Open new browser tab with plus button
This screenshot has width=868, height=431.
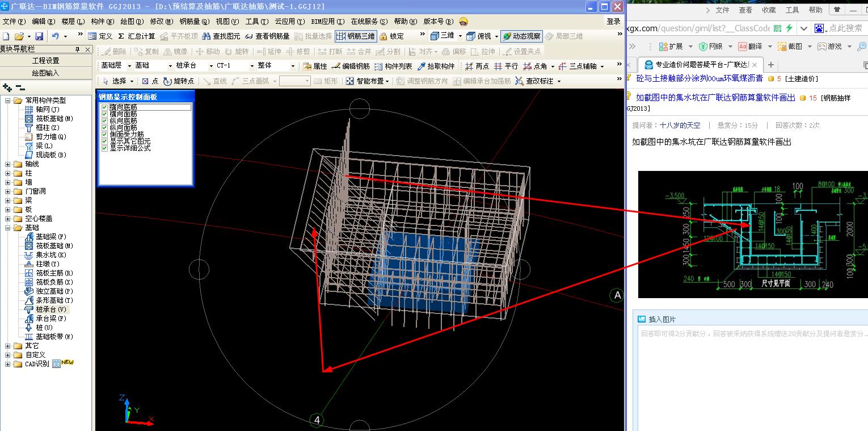coord(770,65)
